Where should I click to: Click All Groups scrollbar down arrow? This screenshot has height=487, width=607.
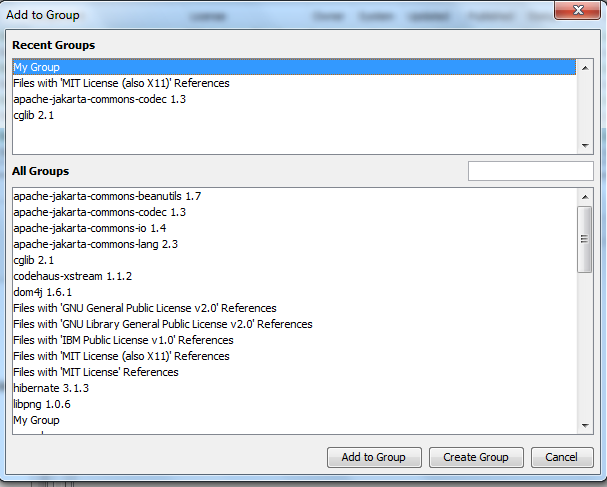coord(585,426)
